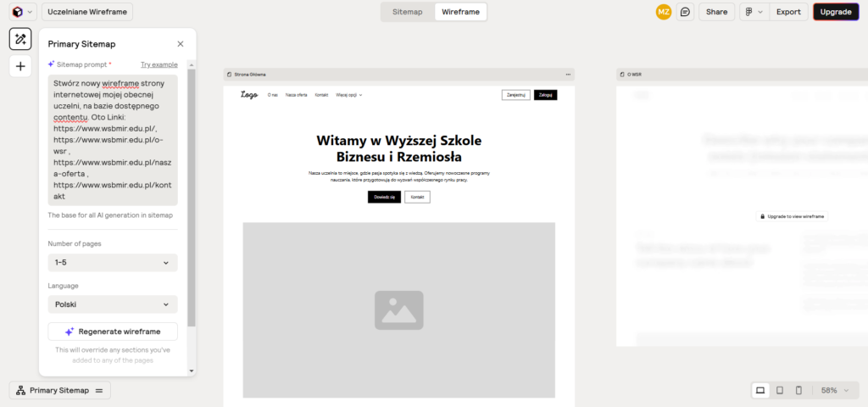This screenshot has width=868, height=407.
Task: Select the hero paragraph text Nasza uczelnia
Action: tap(399, 176)
